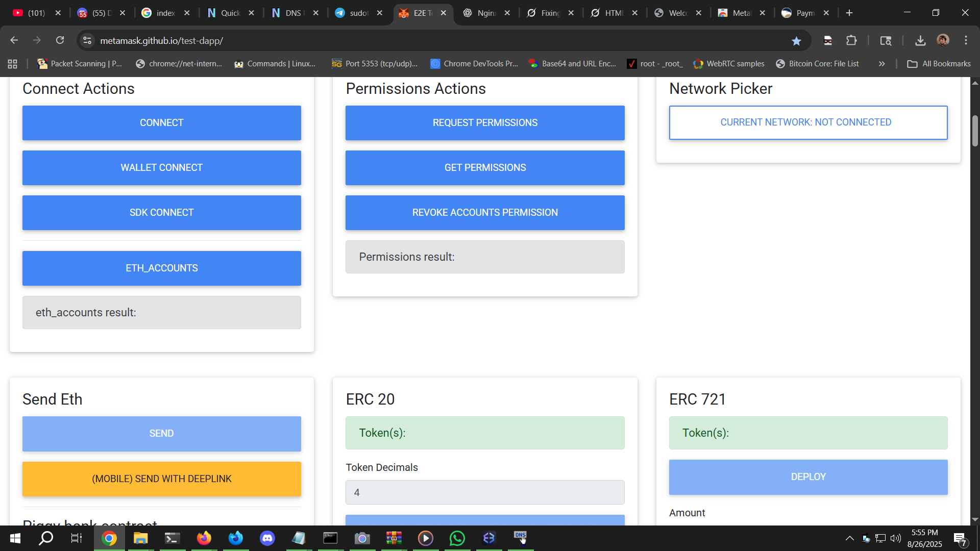The image size is (980, 551).
Task: Click REVOKE ACCOUNTS PERMISSION button
Action: point(485,213)
